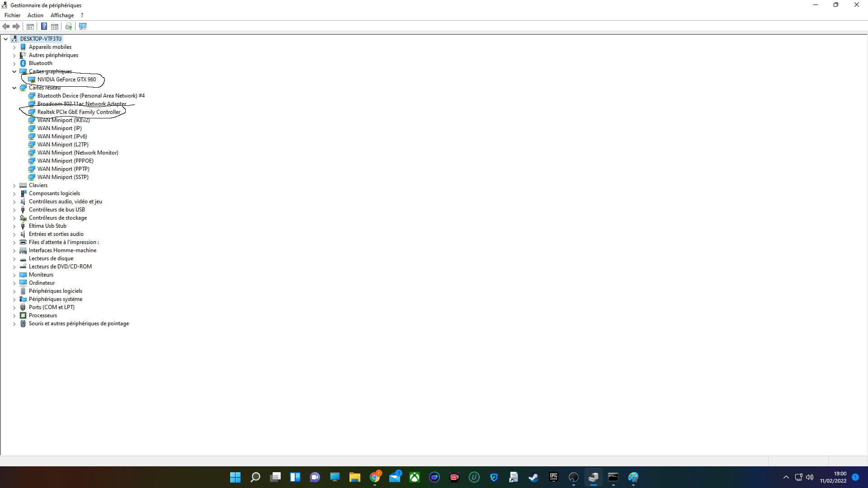Select Périphériques logiciels category

tap(56, 291)
